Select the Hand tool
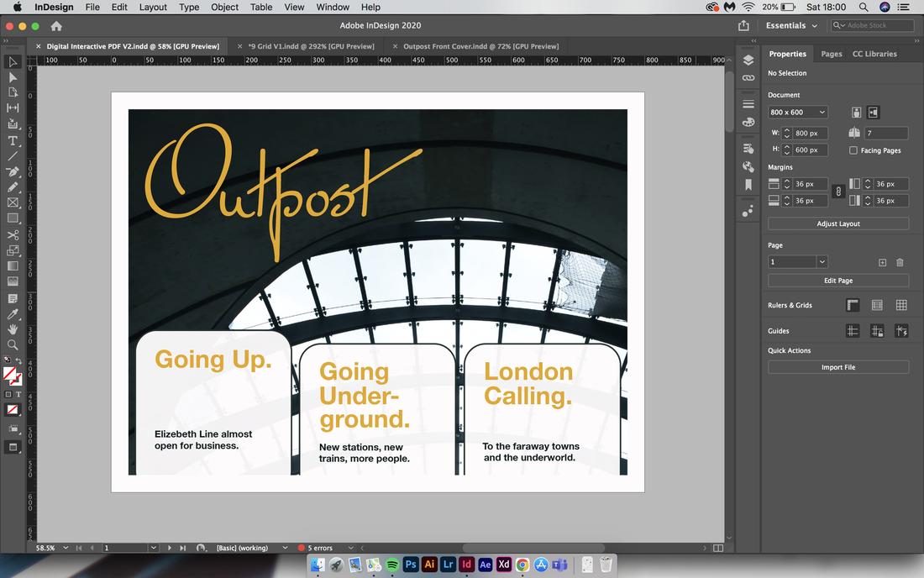The height and width of the screenshot is (578, 924). [13, 329]
